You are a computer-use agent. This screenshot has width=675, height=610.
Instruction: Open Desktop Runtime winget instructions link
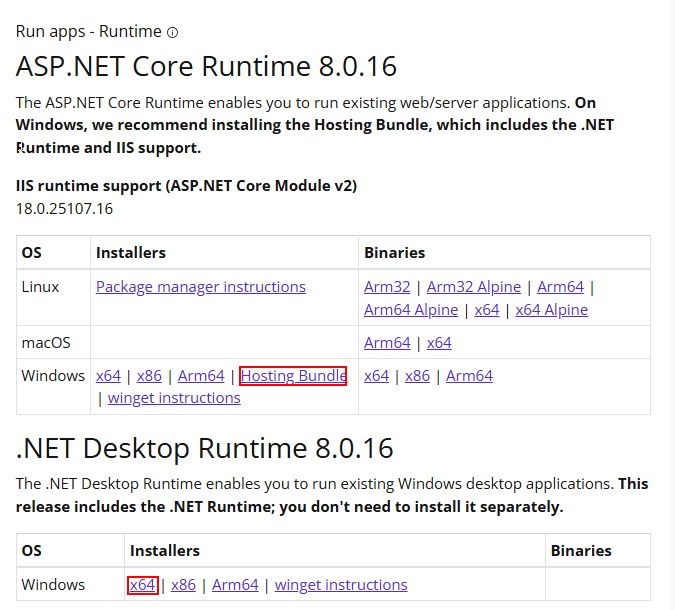click(x=341, y=585)
